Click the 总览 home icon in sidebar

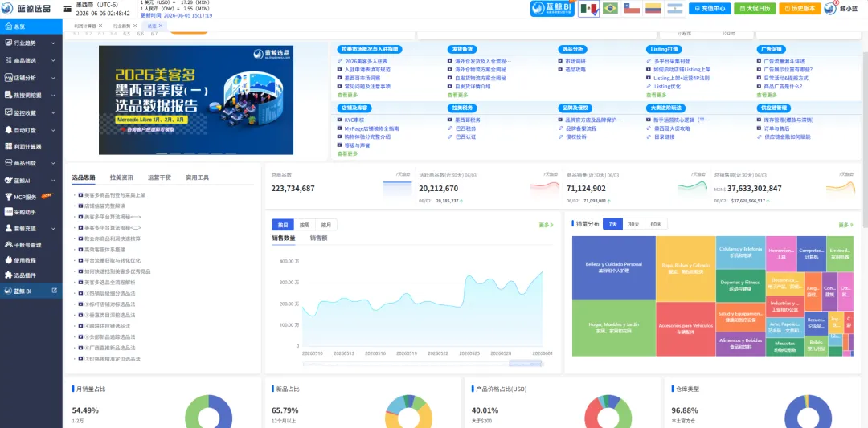pyautogui.click(x=8, y=26)
